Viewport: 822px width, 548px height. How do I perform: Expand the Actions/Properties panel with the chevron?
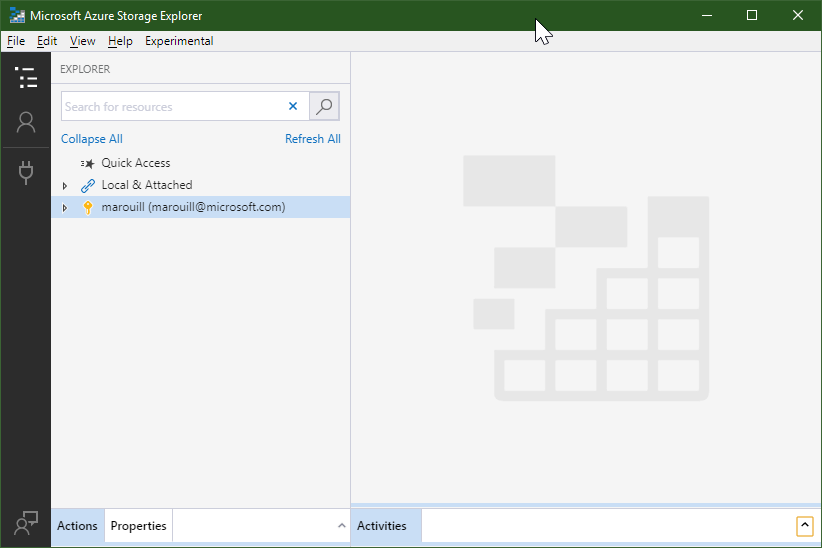coord(341,525)
